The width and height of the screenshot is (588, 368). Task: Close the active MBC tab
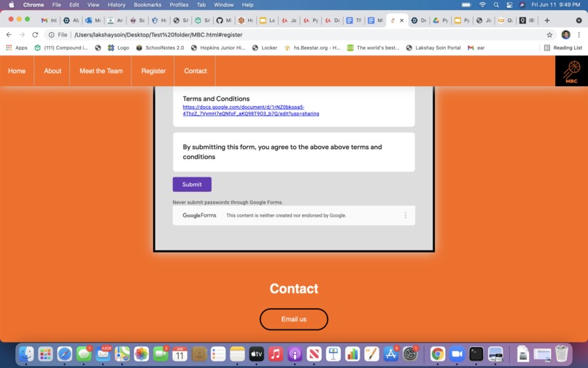[402, 20]
